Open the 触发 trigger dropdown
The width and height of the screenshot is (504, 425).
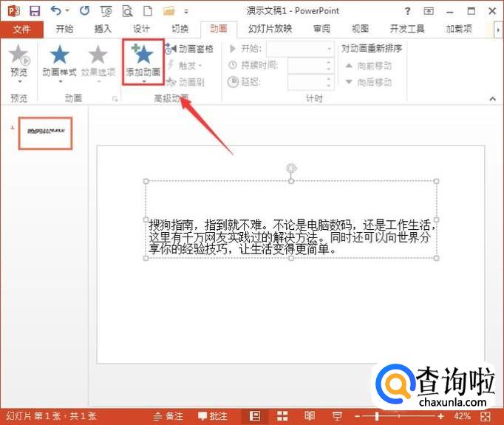[185, 66]
